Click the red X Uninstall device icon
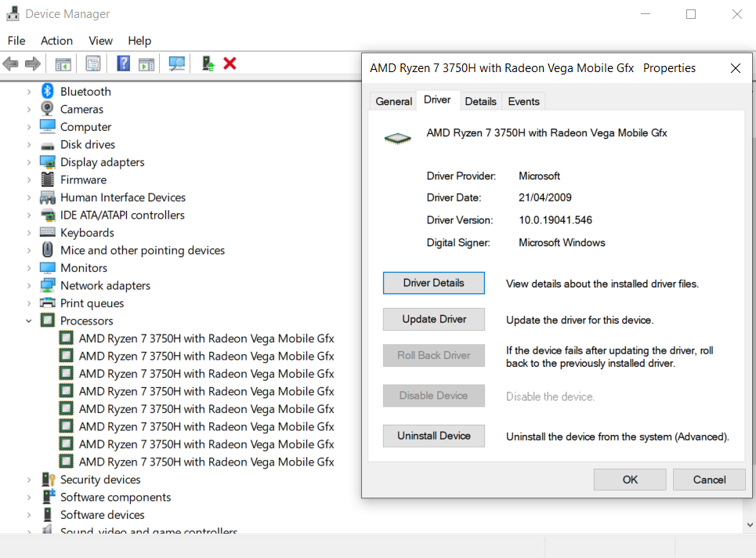Viewport: 756px width, 558px height. (x=230, y=63)
